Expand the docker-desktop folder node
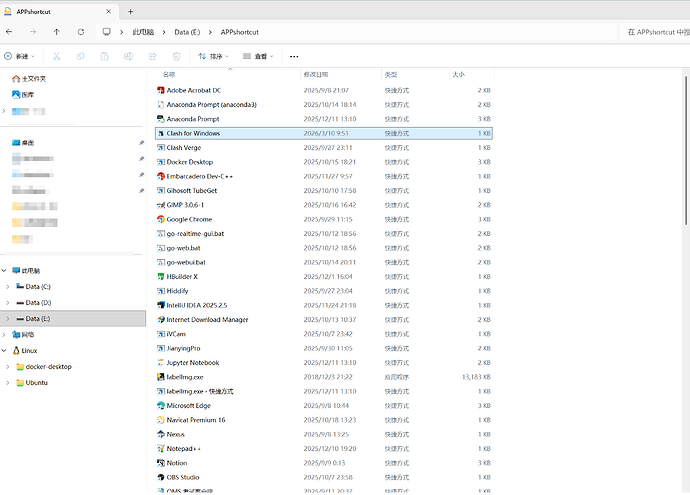Screen dimensions: 690x495 coord(7,367)
